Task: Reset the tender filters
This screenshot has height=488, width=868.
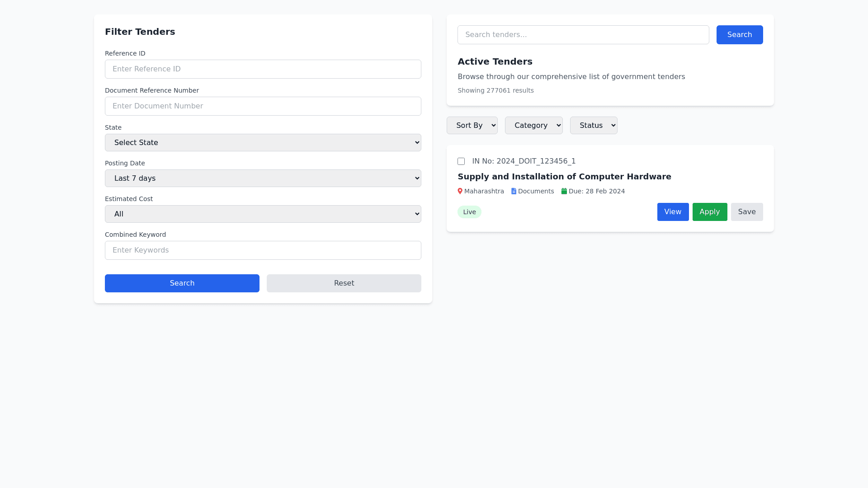Action: click(344, 283)
